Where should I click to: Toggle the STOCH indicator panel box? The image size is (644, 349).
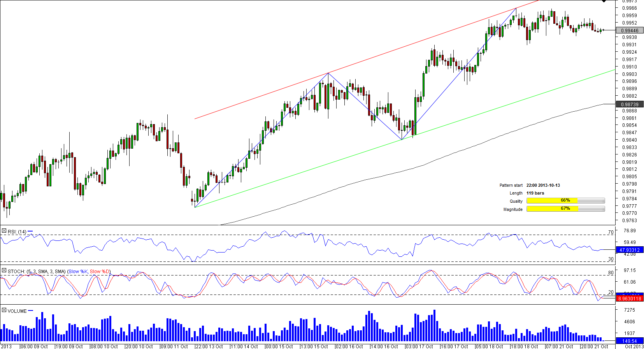4,271
